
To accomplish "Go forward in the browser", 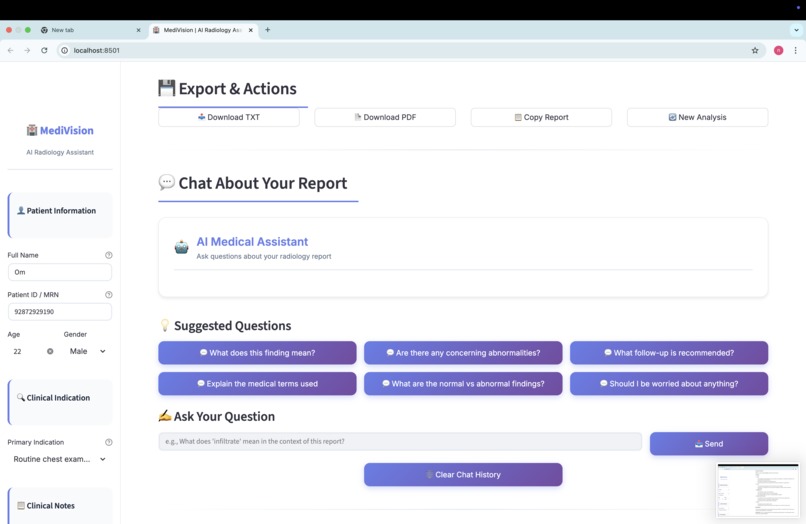I will (x=27, y=50).
